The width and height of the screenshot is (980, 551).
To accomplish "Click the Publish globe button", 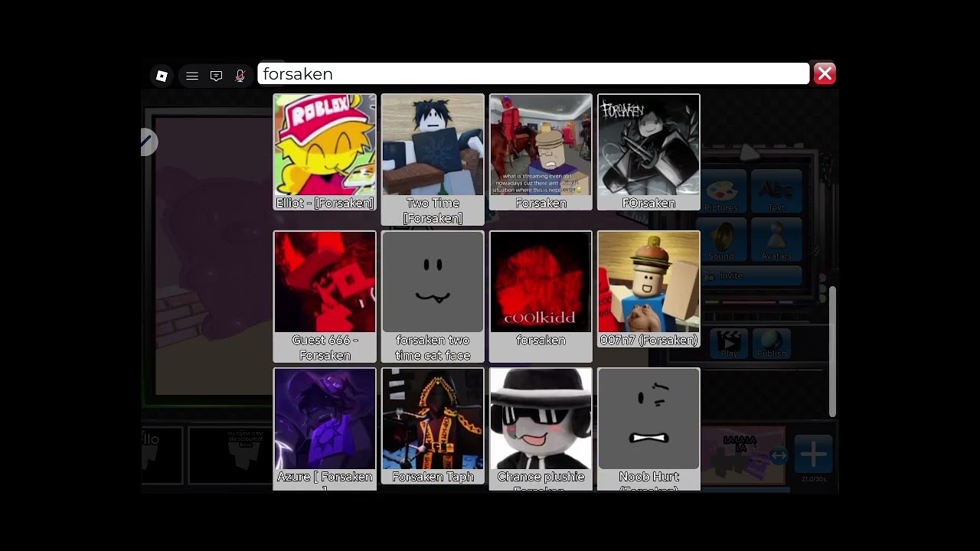I will pos(771,344).
